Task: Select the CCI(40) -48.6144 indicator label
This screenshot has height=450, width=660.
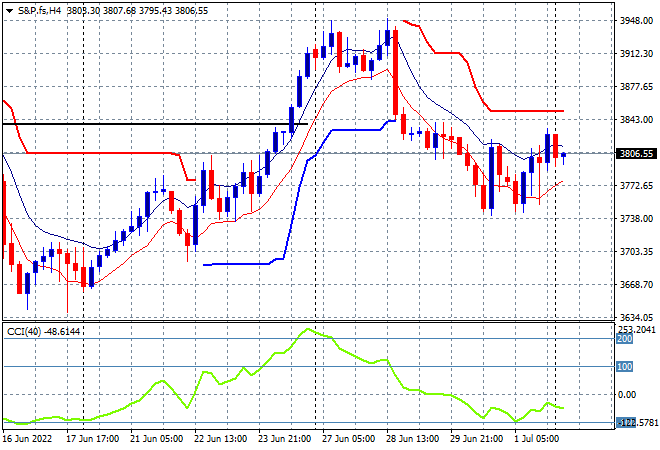Action: 43,332
